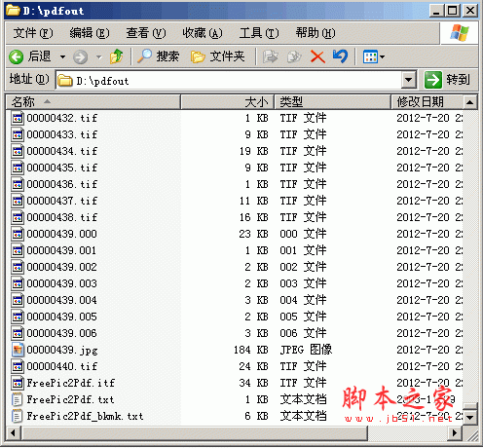Select the 00000432.tif file icon
483x448 pixels.
point(18,118)
